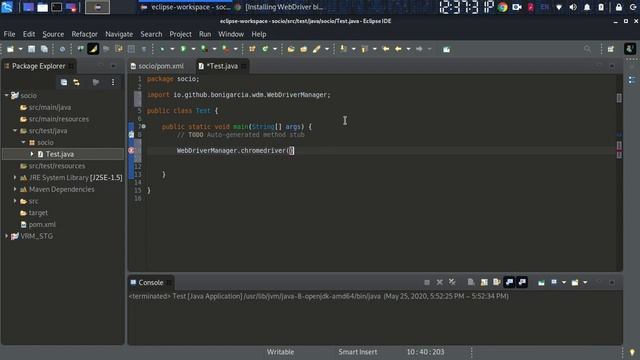Screen dimensions: 640x360
Task: Open the Window menu
Action: tap(231, 34)
